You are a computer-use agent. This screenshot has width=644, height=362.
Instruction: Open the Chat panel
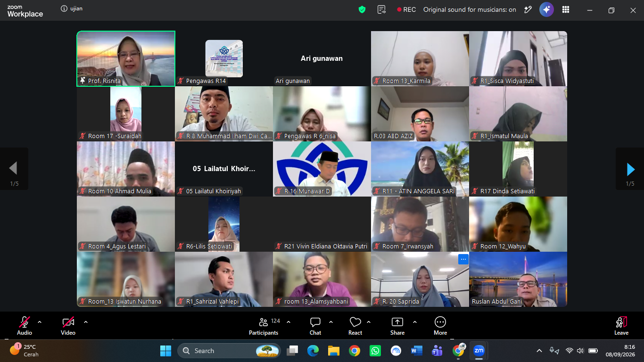pos(315,326)
